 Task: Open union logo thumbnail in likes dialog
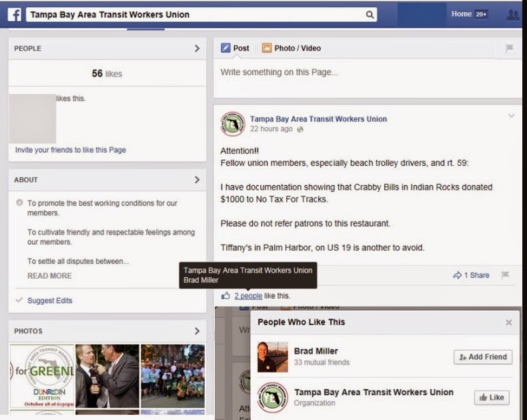[273, 397]
